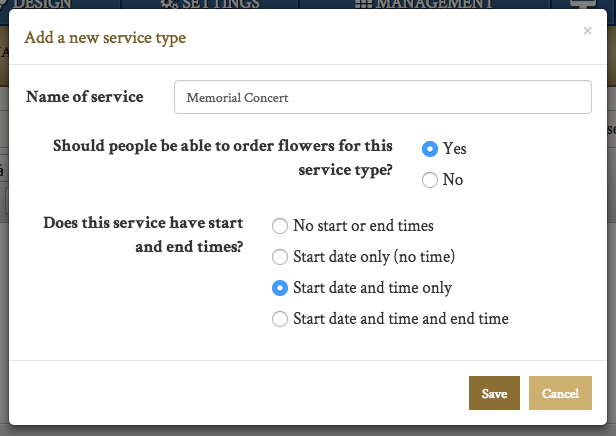Select "Start date and time only" radio
Screen dimensions: 616x436
coord(280,288)
